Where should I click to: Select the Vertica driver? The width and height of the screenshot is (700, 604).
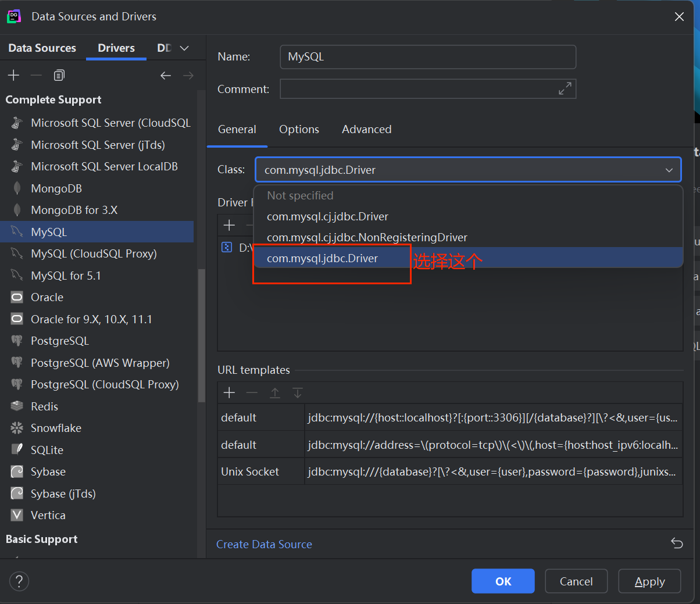point(97,515)
